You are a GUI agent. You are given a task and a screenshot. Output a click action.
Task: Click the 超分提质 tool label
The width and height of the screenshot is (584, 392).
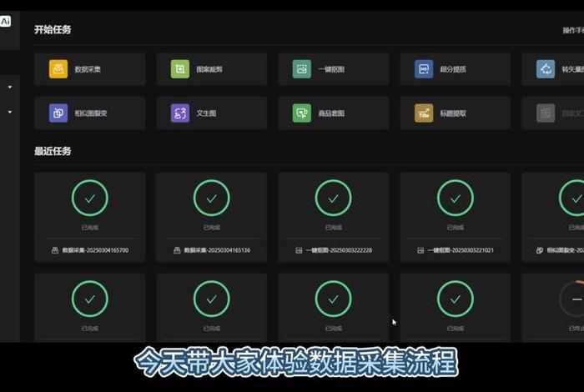(453, 69)
